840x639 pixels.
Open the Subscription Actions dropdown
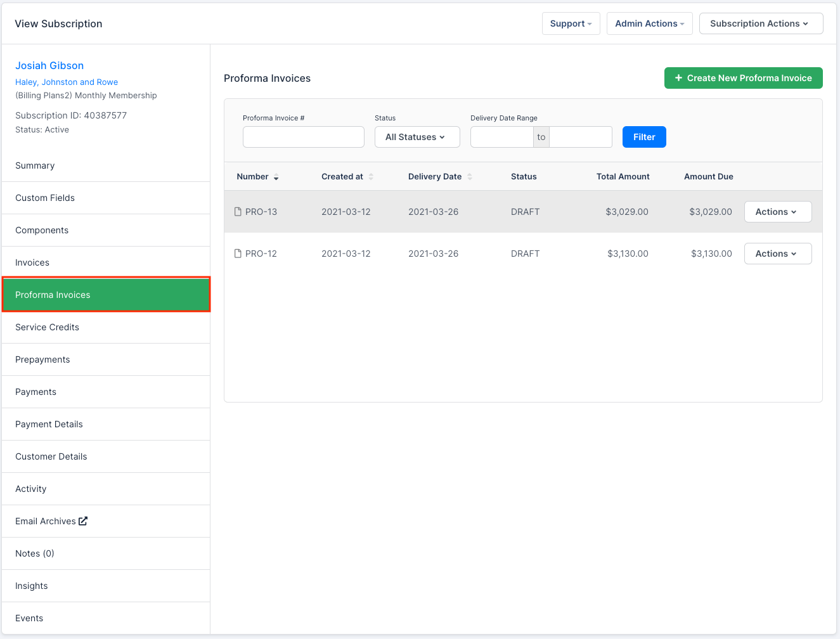pos(760,23)
